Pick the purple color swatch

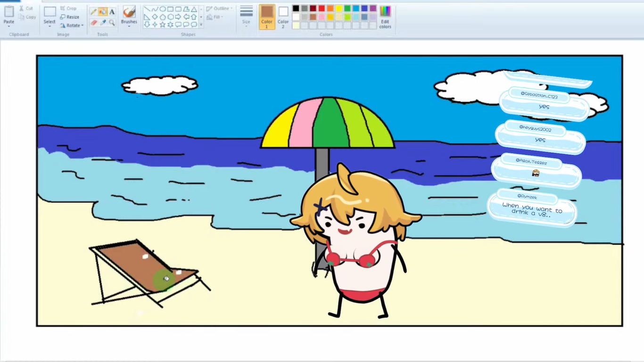373,8
